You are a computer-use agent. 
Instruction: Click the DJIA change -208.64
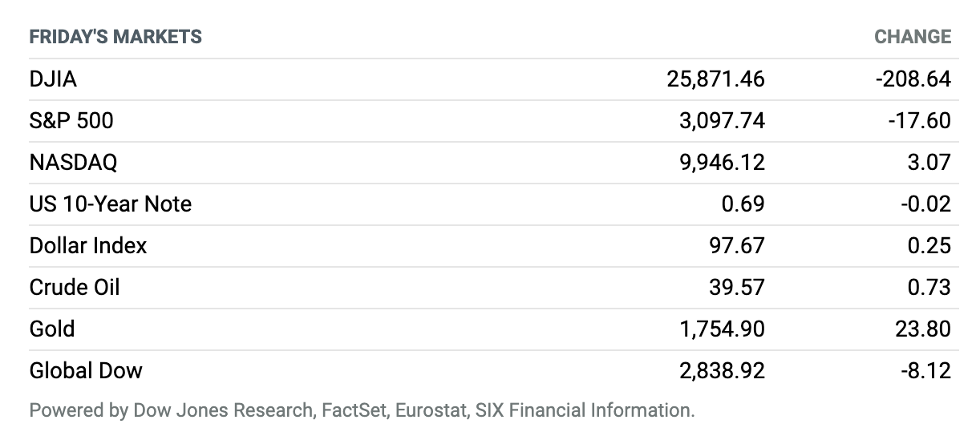tap(913, 79)
